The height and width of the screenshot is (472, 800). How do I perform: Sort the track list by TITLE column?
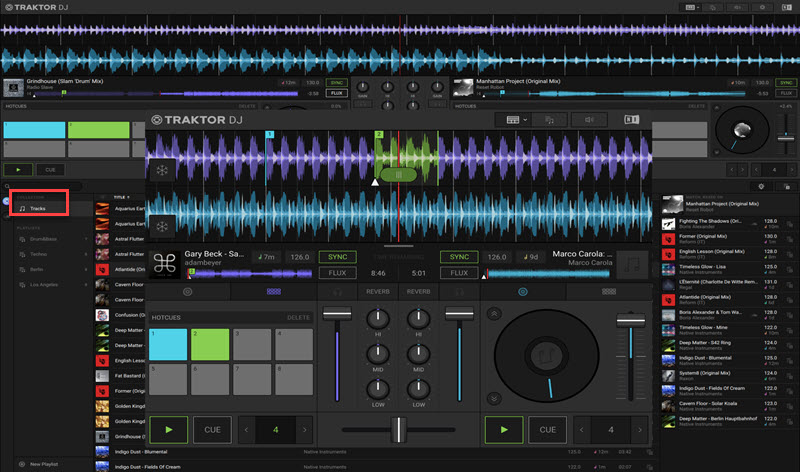click(x=120, y=197)
